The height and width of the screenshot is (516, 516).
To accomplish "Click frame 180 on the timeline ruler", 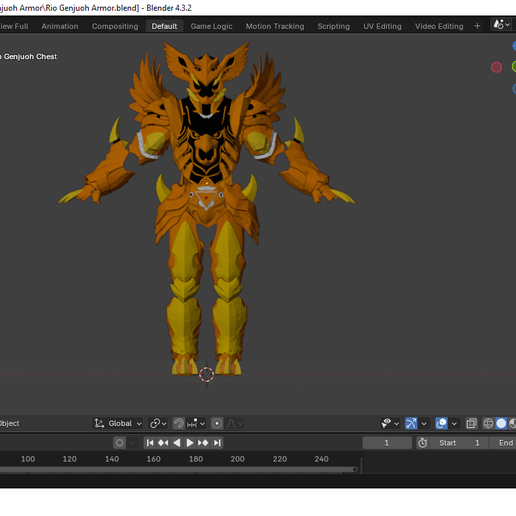I will (x=196, y=459).
